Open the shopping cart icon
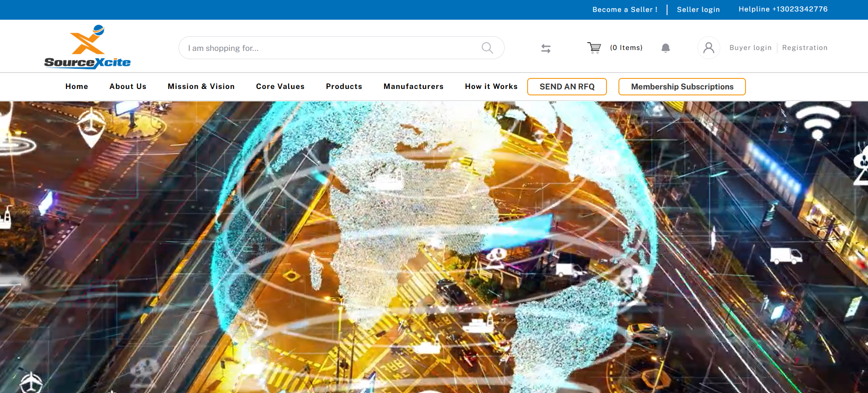Screen dimensions: 868x393 [594, 48]
